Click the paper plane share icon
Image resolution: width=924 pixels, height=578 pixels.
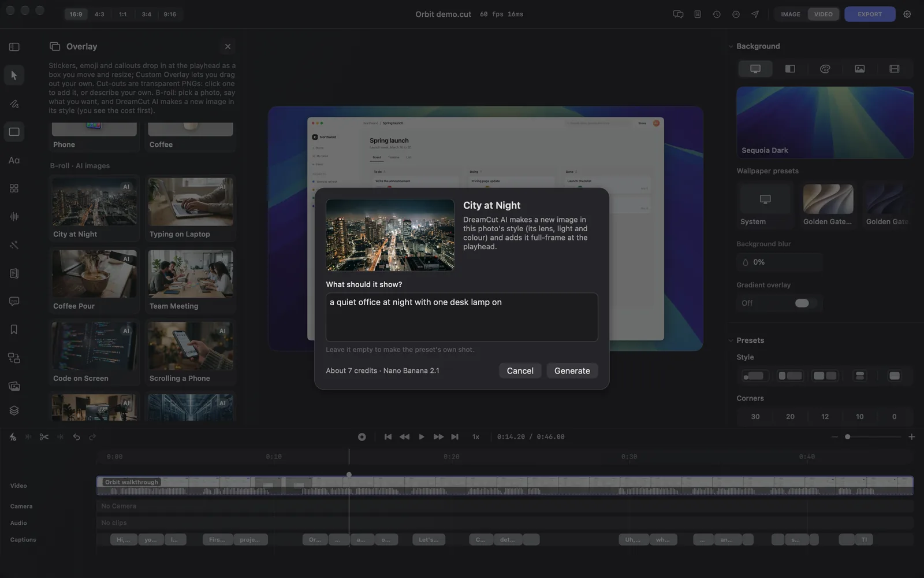755,14
